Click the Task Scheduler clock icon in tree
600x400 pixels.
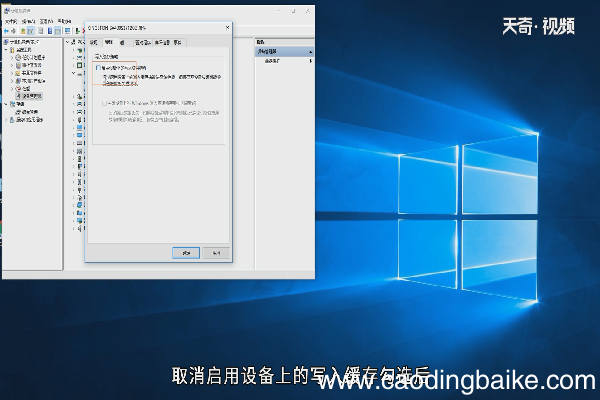click(18, 57)
